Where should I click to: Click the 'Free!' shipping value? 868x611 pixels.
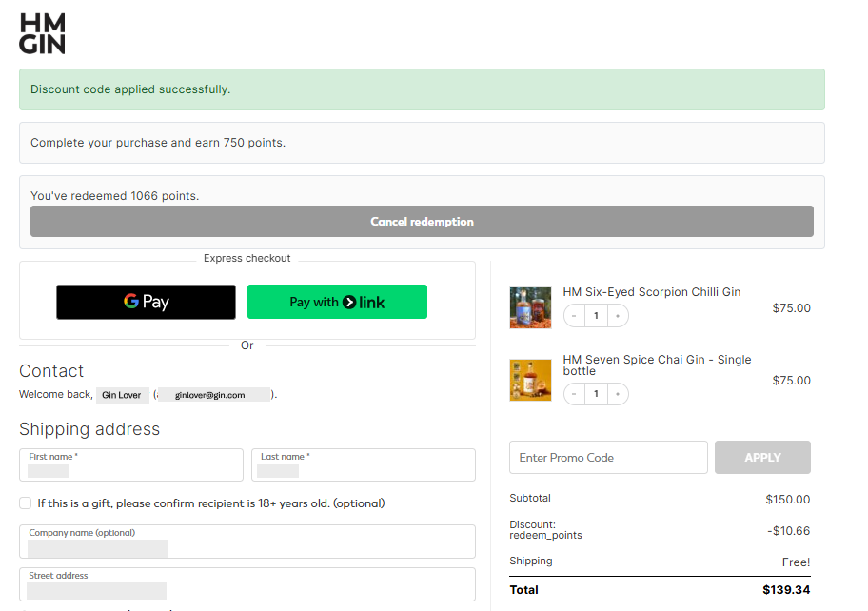(796, 562)
